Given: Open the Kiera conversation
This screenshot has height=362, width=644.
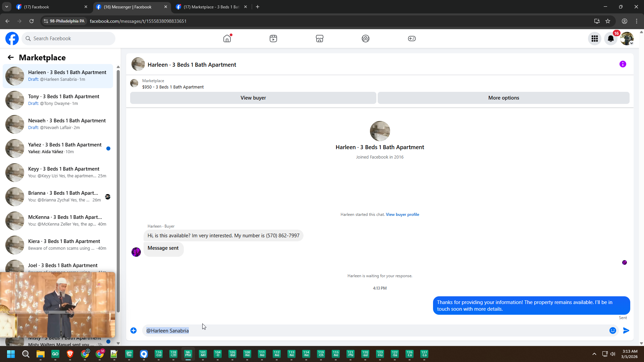Looking at the screenshot, I should [x=58, y=245].
